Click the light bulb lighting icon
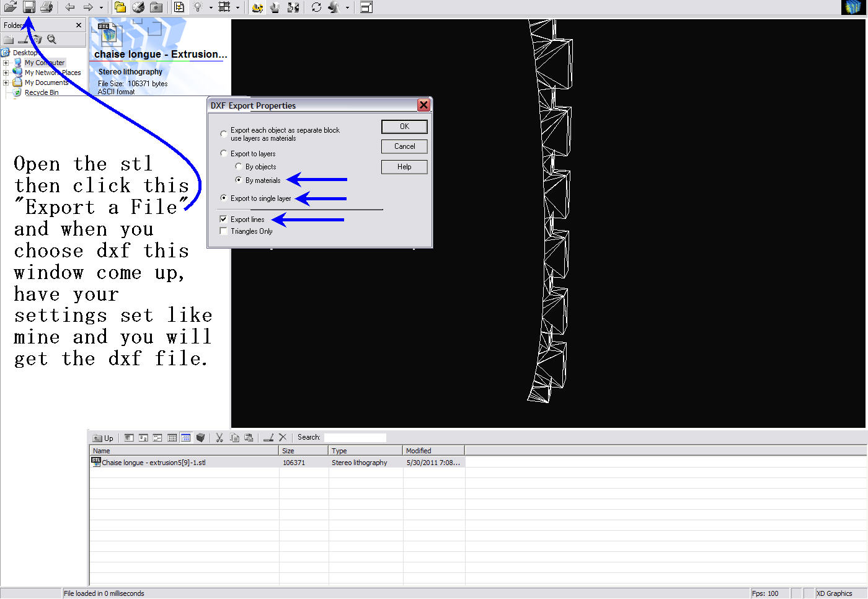The image size is (868, 599). point(198,7)
